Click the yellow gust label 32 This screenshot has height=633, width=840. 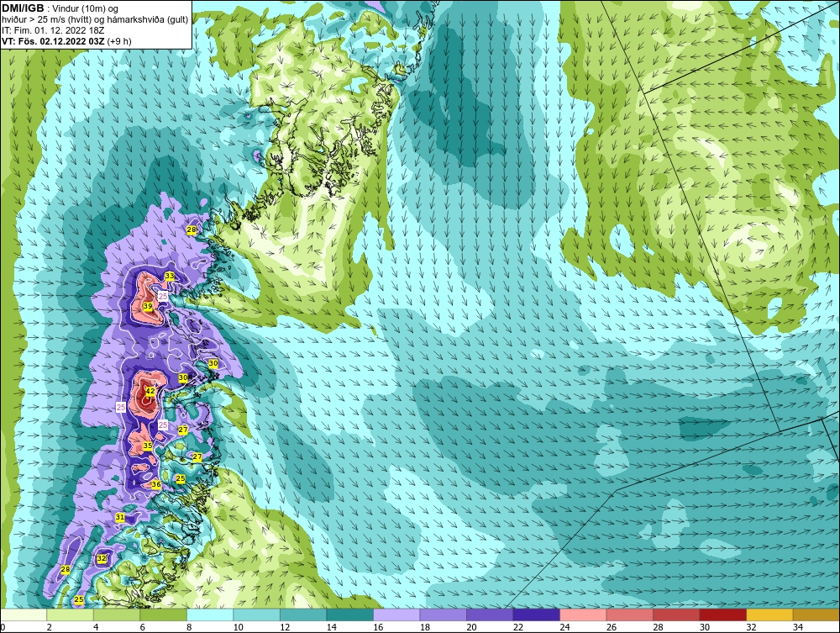click(x=102, y=558)
